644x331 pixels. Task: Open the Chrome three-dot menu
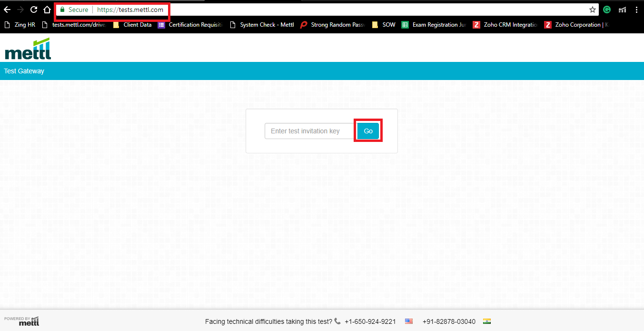[636, 10]
